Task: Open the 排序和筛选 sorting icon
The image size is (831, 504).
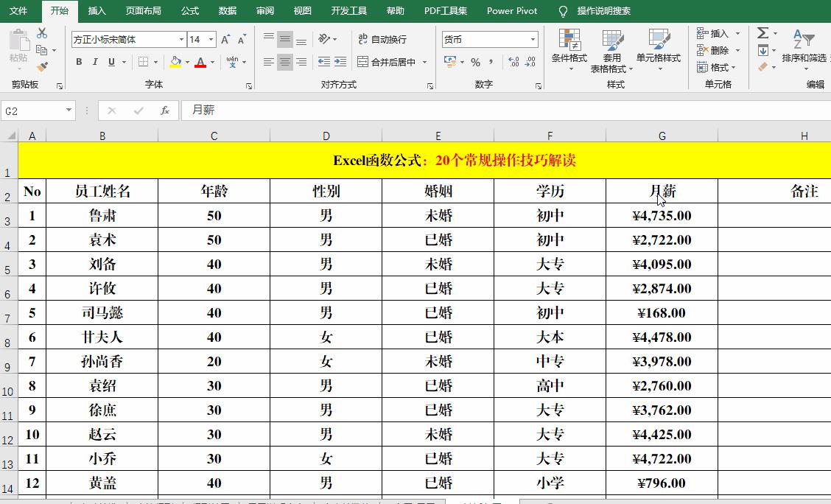Action: click(x=803, y=41)
